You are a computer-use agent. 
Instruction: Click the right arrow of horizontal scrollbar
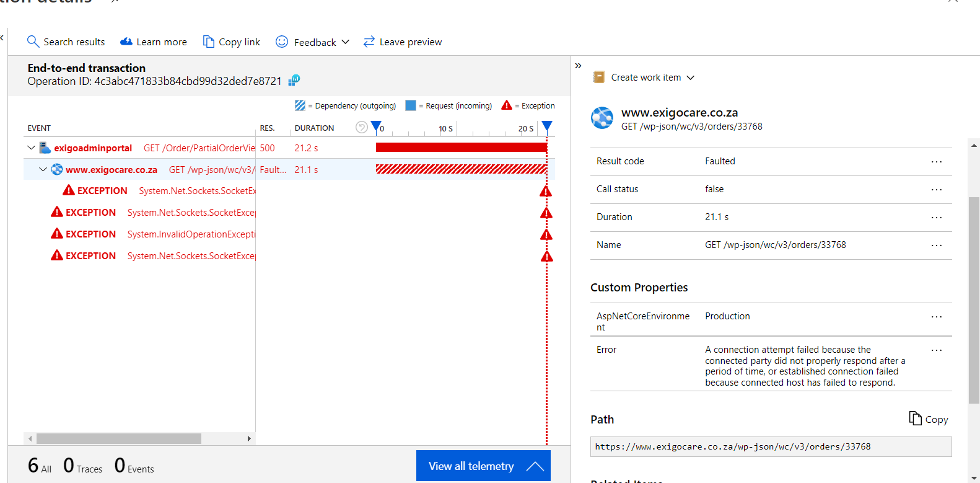[249, 438]
